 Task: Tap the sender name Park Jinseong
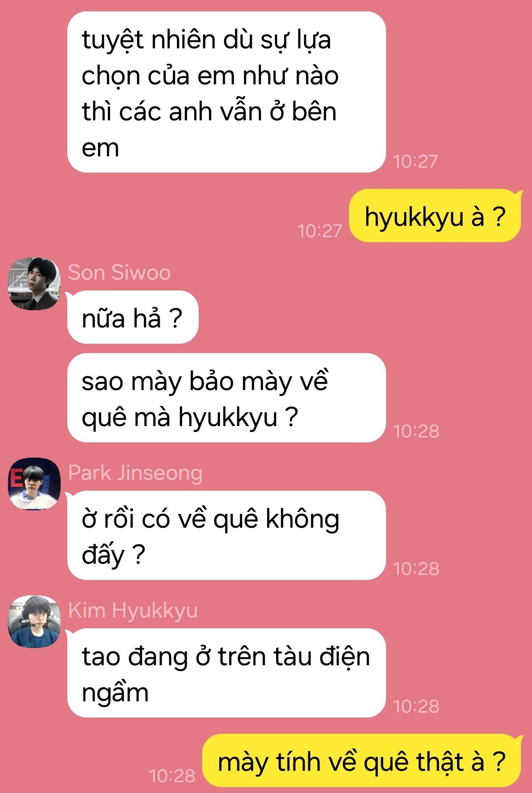coord(135,473)
